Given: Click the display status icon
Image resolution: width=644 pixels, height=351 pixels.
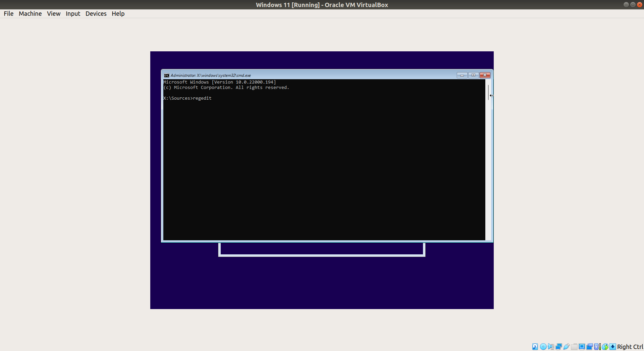Looking at the screenshot, I should (582, 347).
